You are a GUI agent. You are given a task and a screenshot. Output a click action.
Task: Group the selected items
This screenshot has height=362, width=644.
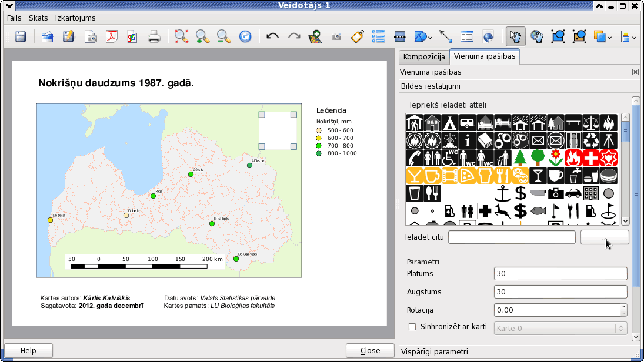558,37
